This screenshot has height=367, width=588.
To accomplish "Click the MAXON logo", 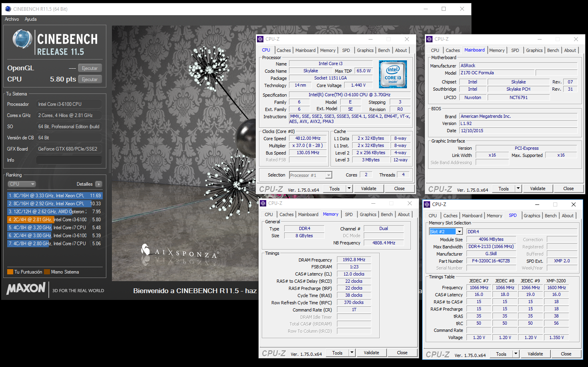I will coord(26,289).
